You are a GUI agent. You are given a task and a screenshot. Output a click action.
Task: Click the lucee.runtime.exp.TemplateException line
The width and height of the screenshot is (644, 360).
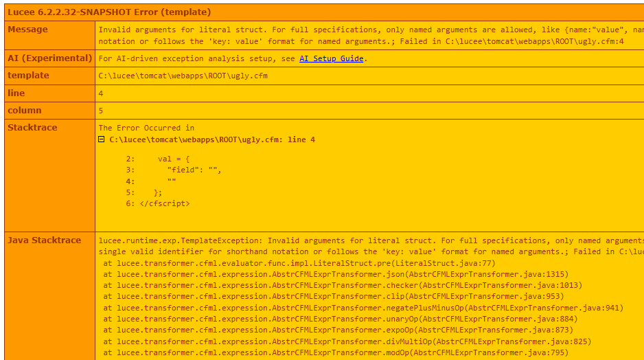click(371, 240)
